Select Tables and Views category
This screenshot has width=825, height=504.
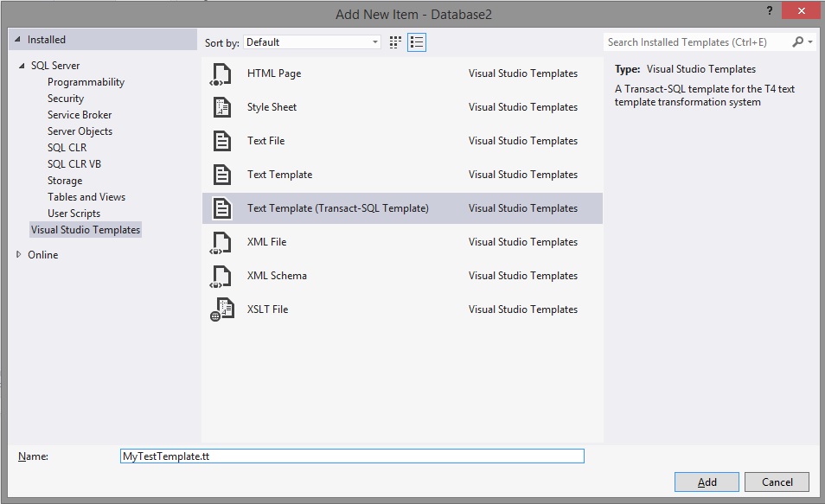coord(86,197)
